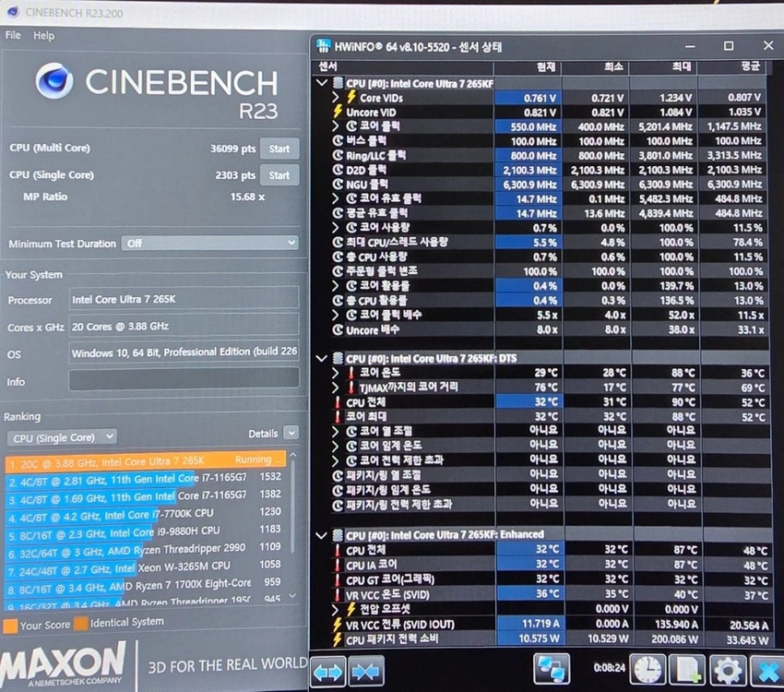Expand the 코어 온도 row
The image size is (784, 692).
336,373
